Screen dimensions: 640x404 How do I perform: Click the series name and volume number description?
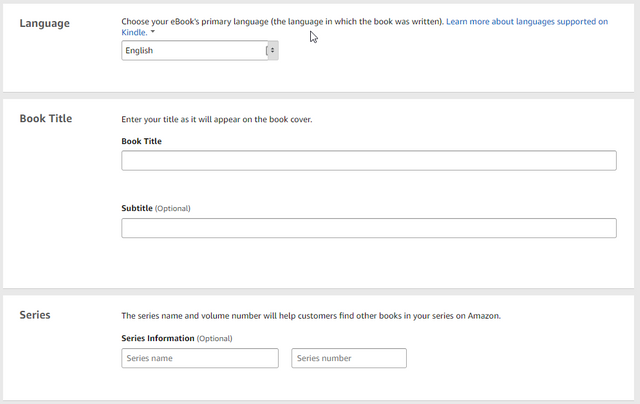[x=311, y=316]
